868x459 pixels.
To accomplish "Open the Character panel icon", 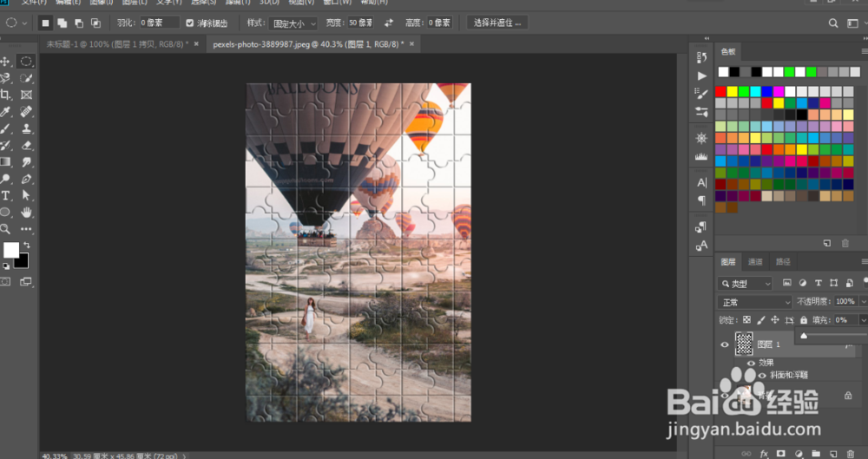I will click(702, 183).
